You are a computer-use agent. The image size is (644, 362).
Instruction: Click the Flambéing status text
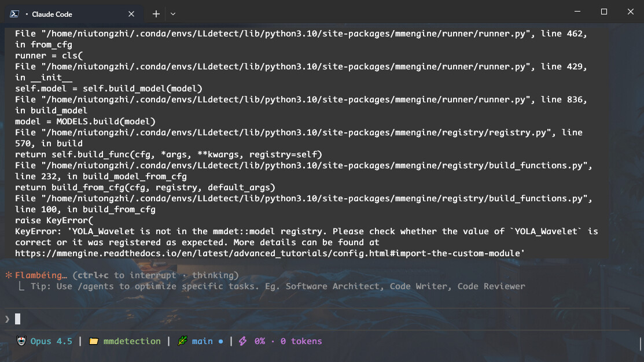pyautogui.click(x=41, y=275)
